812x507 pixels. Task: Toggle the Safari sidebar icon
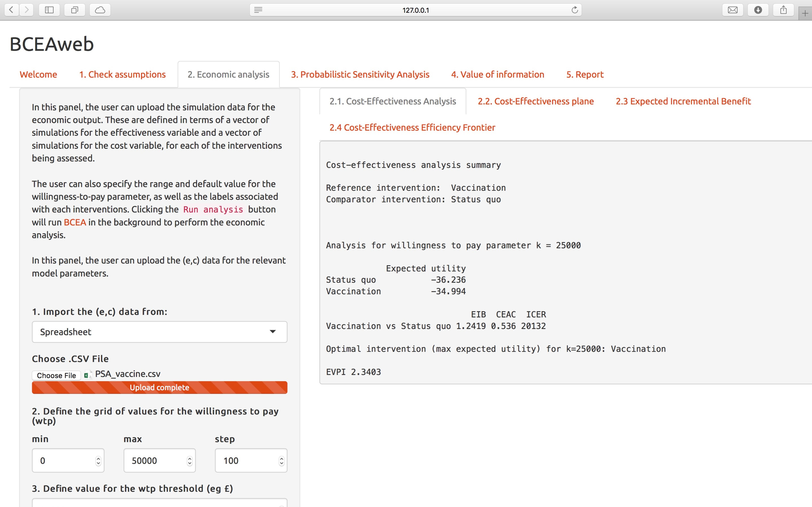pos(49,10)
